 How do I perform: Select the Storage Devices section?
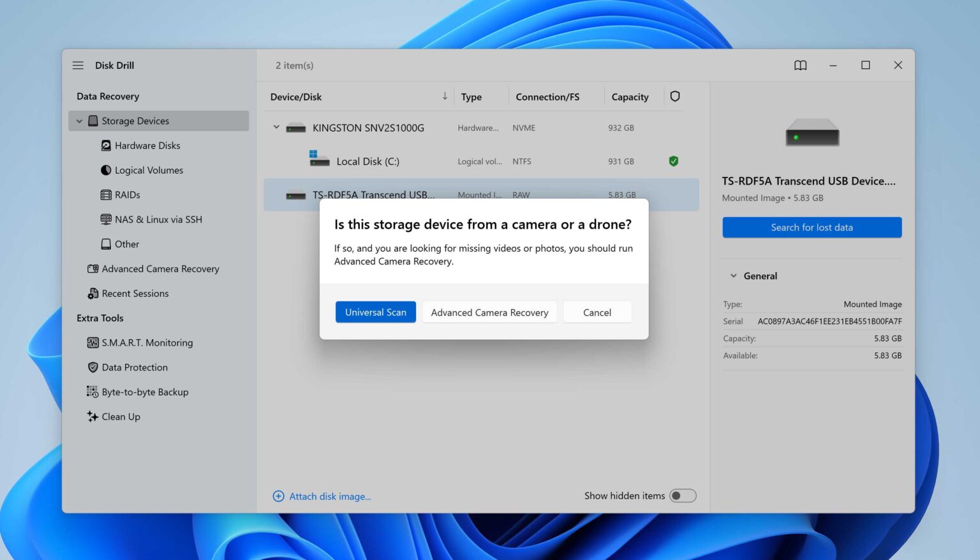134,121
